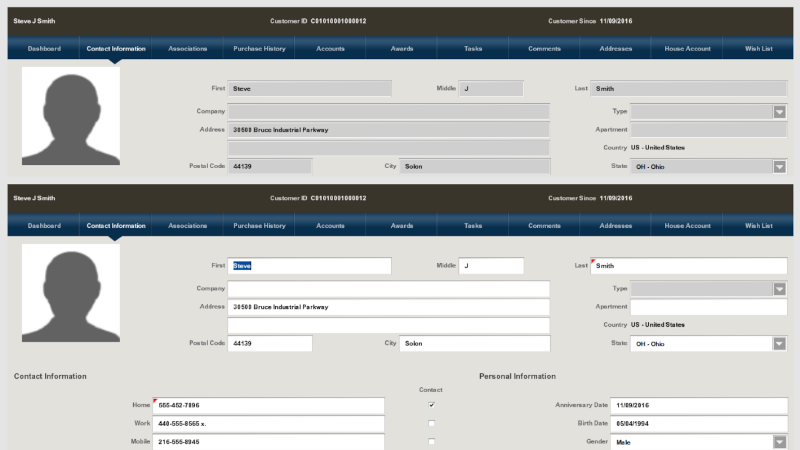Image resolution: width=800 pixels, height=450 pixels.
Task: Click customer photo placeholder in lower panel
Action: [71, 293]
